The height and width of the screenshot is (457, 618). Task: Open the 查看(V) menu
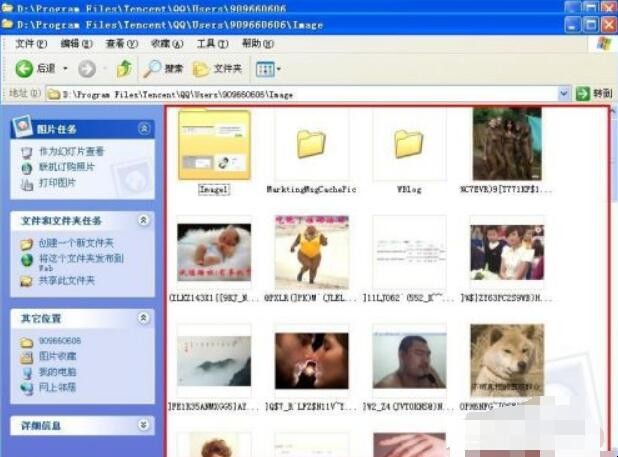coord(122,43)
